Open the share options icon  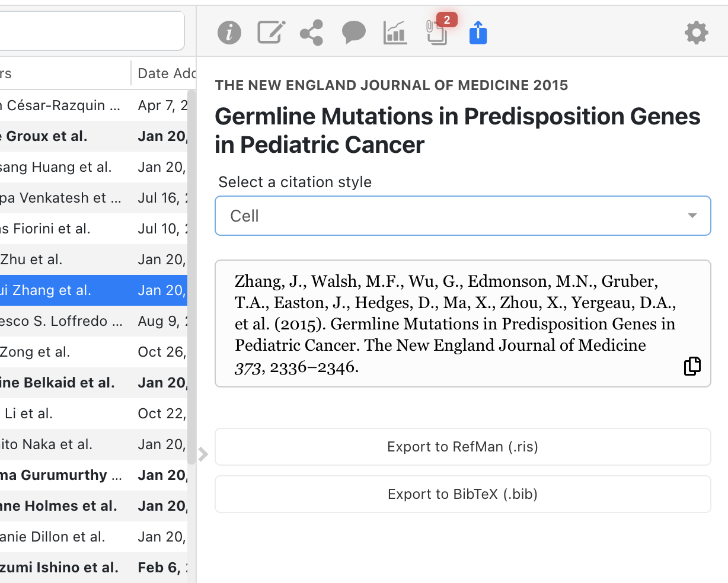312,33
